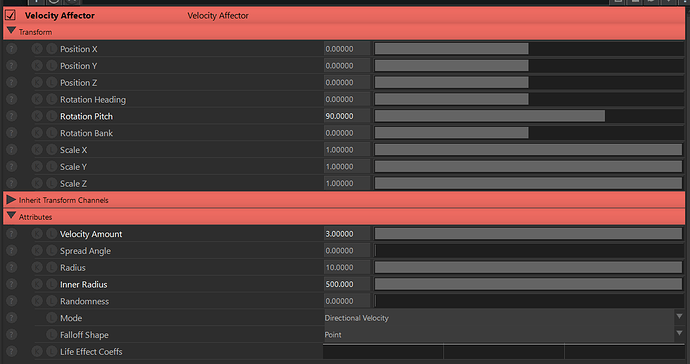
Task: Click the L link icon for Spread Angle
Action: tap(51, 251)
